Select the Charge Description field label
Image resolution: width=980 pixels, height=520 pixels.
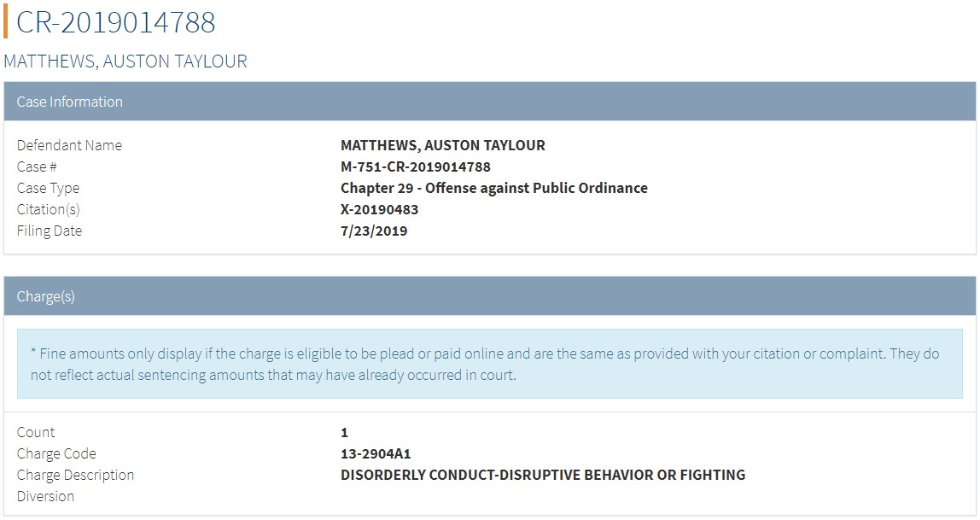(x=75, y=475)
